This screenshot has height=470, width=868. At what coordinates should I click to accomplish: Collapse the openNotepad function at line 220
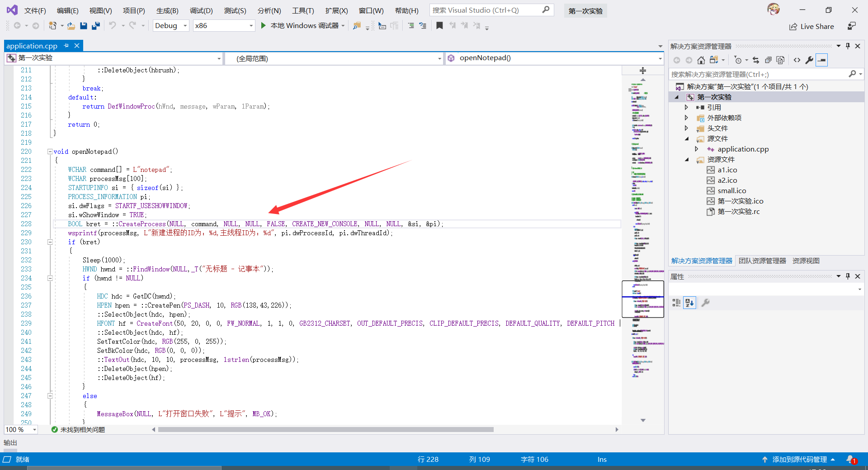[x=50, y=152]
